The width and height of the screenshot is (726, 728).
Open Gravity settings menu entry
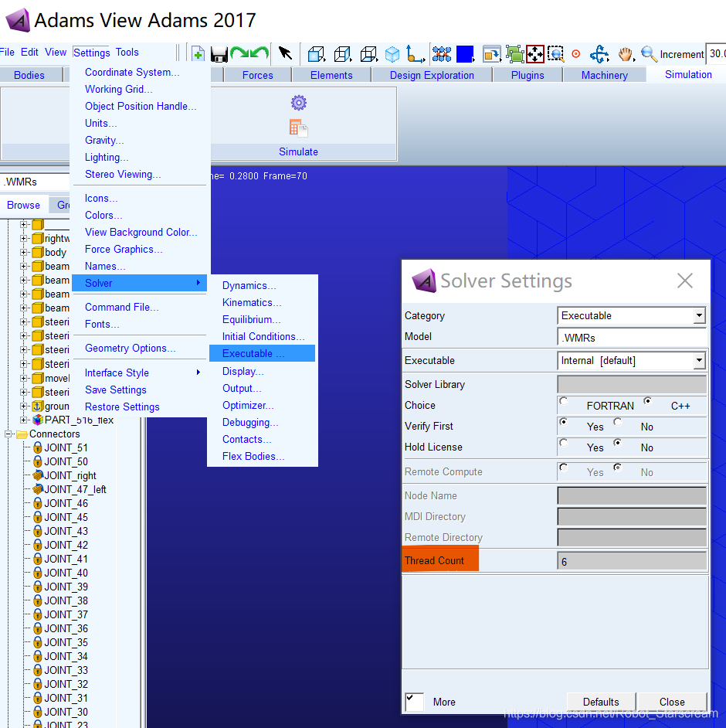(104, 140)
